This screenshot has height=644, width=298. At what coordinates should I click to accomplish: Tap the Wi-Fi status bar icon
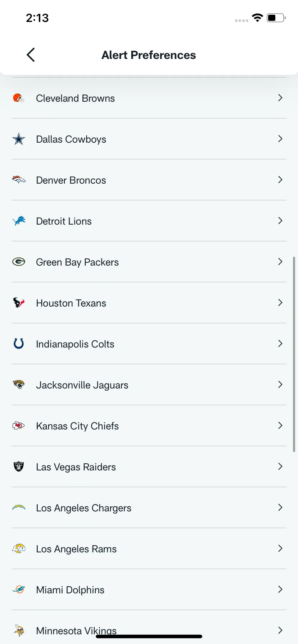pyautogui.click(x=257, y=18)
